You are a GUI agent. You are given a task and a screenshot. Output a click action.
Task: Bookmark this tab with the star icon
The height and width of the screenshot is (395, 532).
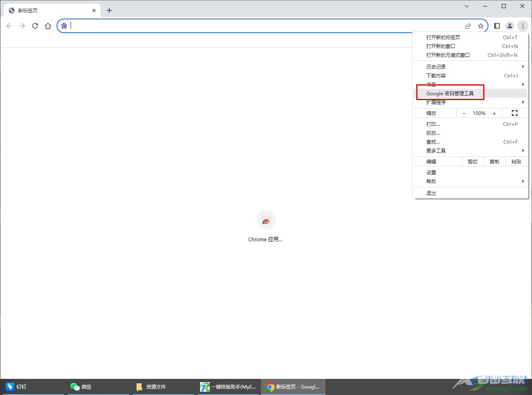(x=481, y=26)
